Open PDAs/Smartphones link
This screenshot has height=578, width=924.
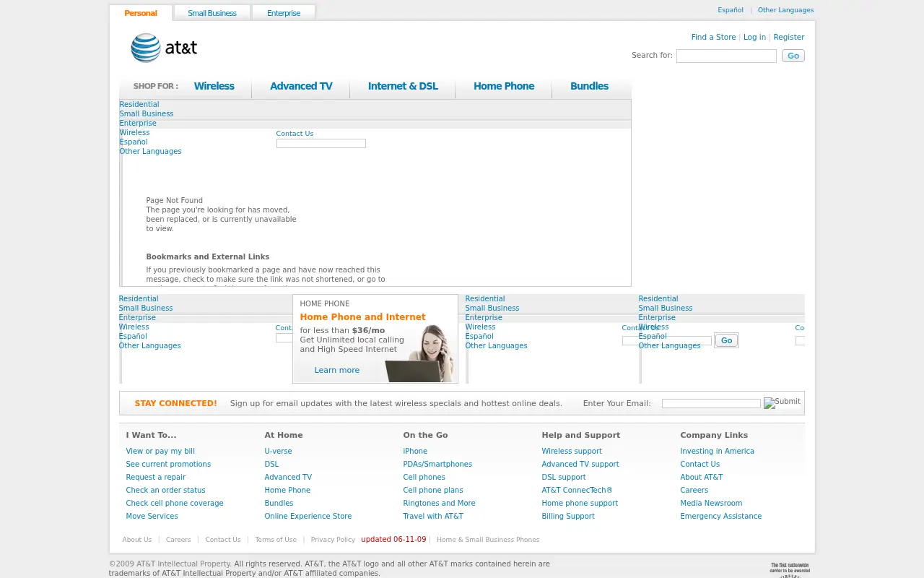pyautogui.click(x=437, y=464)
